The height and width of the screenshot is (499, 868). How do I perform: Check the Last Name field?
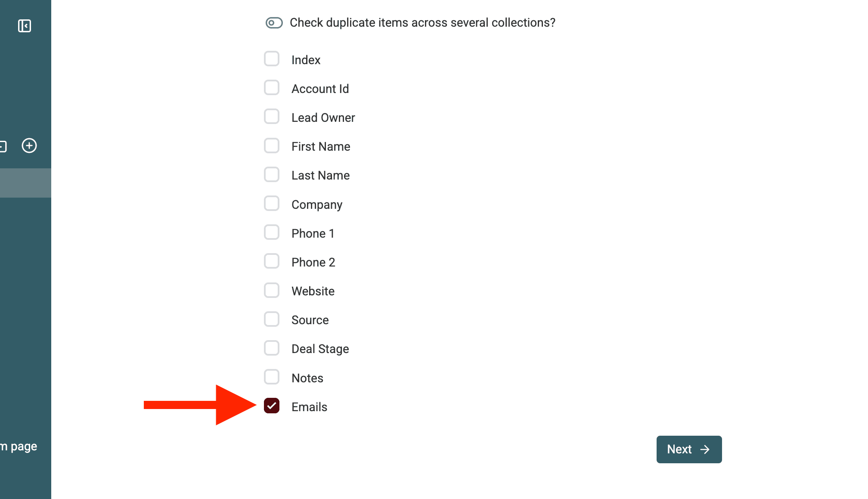click(x=272, y=174)
